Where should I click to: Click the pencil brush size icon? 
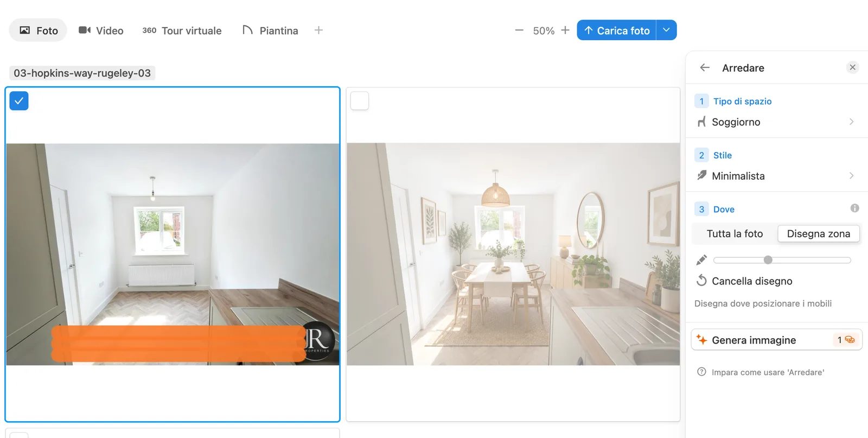[x=701, y=260]
